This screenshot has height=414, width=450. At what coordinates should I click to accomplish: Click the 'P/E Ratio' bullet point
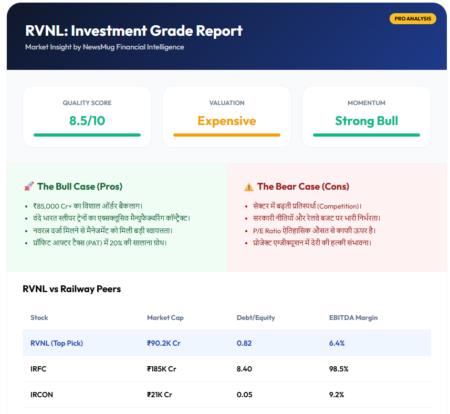point(314,230)
